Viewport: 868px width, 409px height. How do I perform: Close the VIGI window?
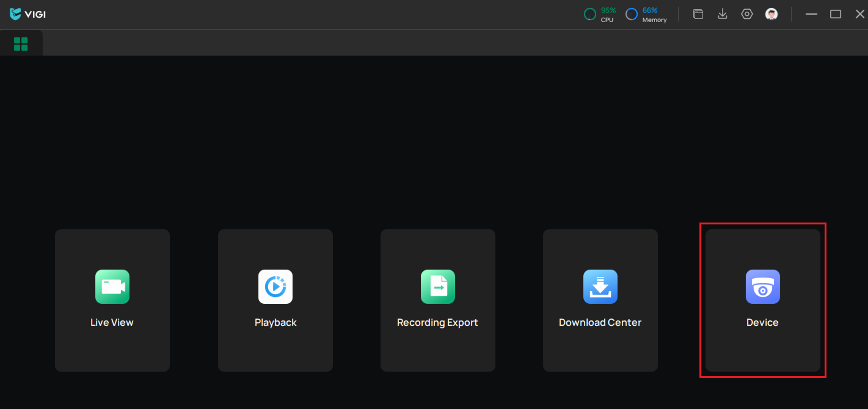(860, 14)
